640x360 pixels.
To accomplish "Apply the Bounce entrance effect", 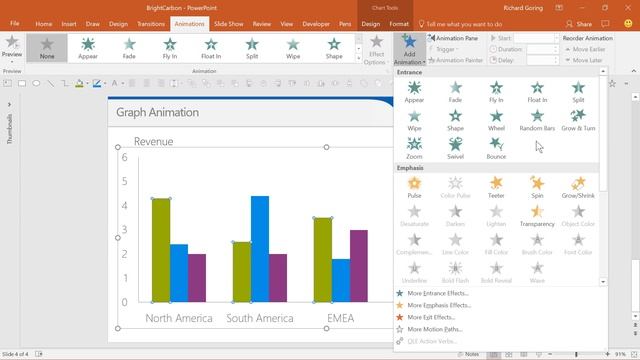I will click(496, 149).
